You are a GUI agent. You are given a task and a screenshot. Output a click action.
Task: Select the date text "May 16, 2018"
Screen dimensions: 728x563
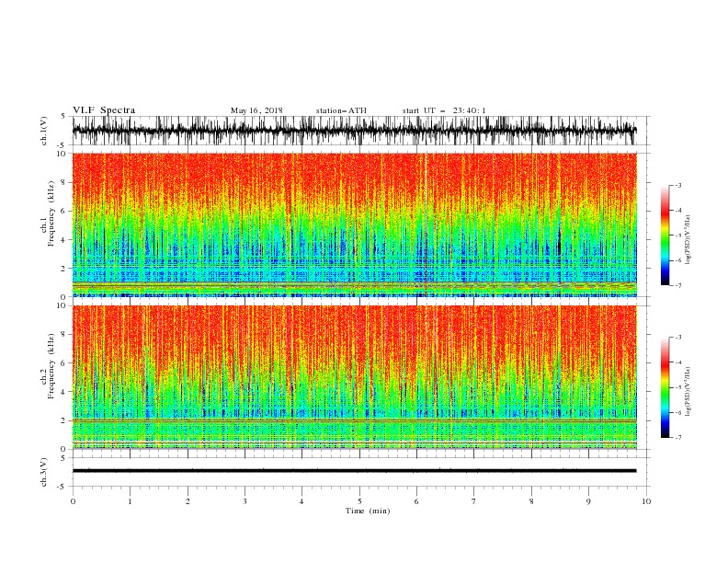pyautogui.click(x=256, y=110)
